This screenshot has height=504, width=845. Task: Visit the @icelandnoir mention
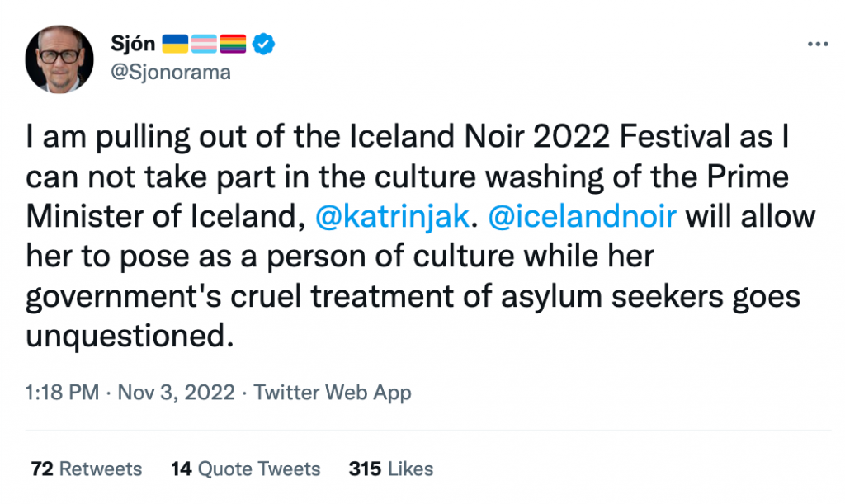[583, 217]
